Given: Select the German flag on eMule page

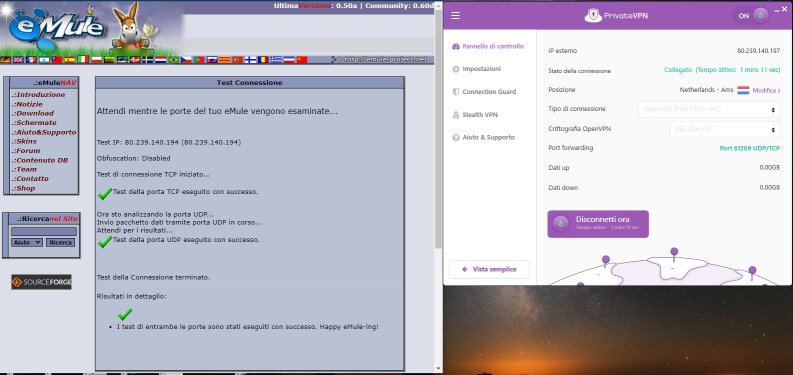Looking at the screenshot, I should (x=6, y=60).
